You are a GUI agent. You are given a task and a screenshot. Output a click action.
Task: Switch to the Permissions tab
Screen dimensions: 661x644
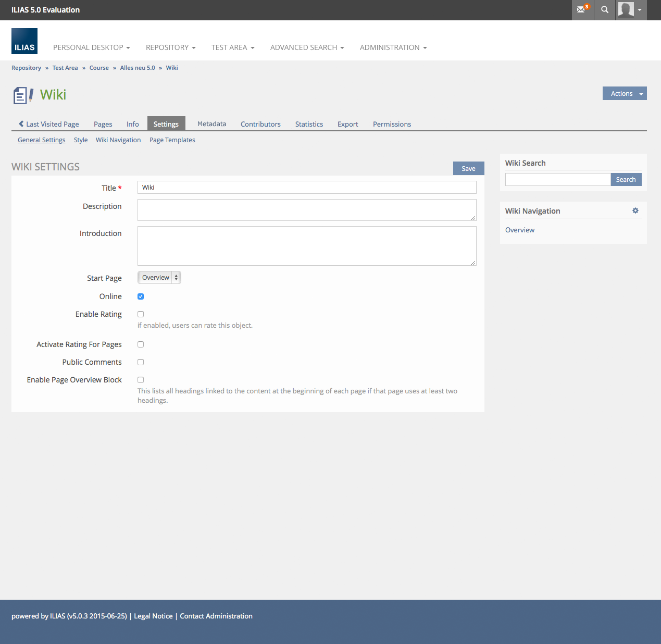[x=392, y=124]
